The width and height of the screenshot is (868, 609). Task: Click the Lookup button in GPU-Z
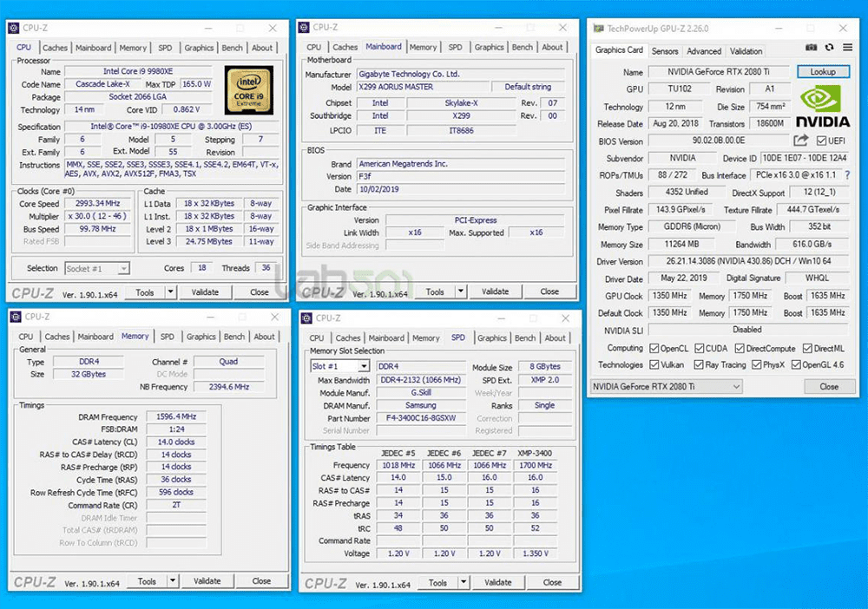[x=823, y=71]
